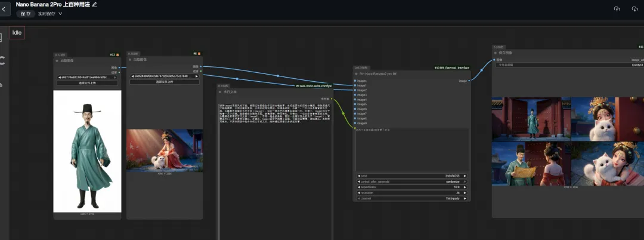The width and height of the screenshot is (644, 240).
Task: Open the 实时保存 auto-save dropdown
Action: [50, 14]
